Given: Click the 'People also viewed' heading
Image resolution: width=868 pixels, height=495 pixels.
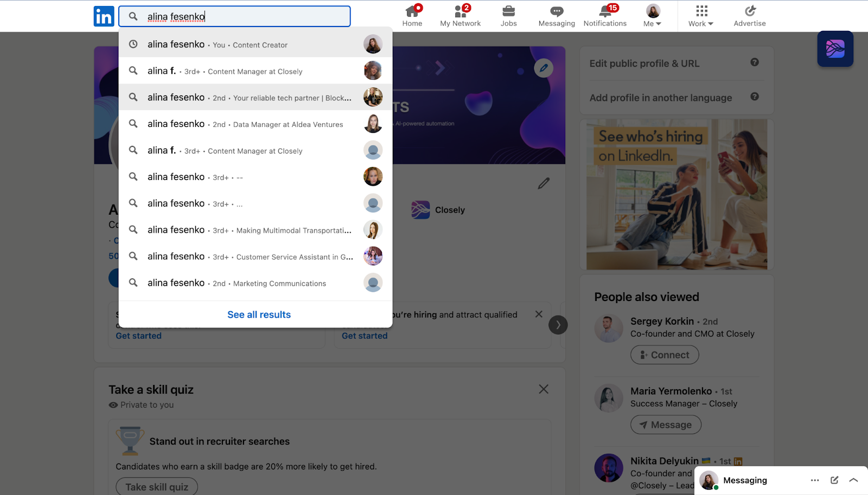Looking at the screenshot, I should (647, 297).
